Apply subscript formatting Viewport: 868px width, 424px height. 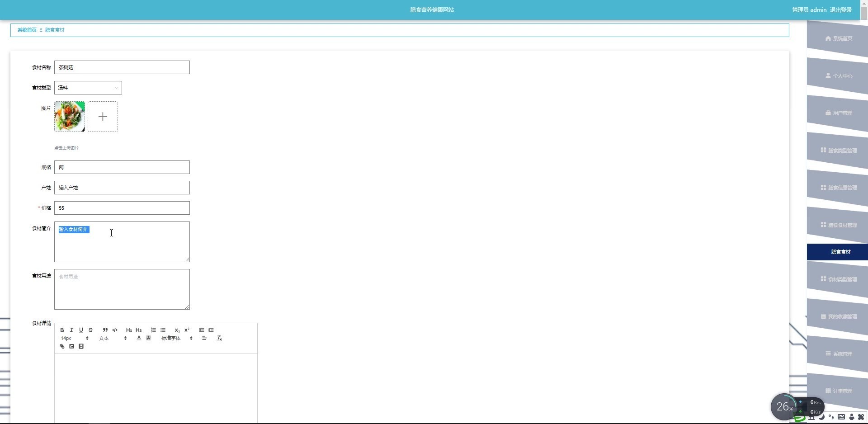[x=177, y=330]
